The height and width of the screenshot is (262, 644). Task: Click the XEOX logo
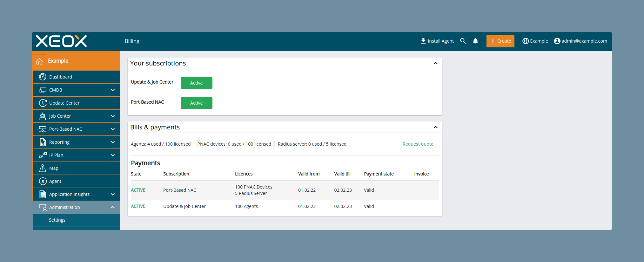pos(61,41)
